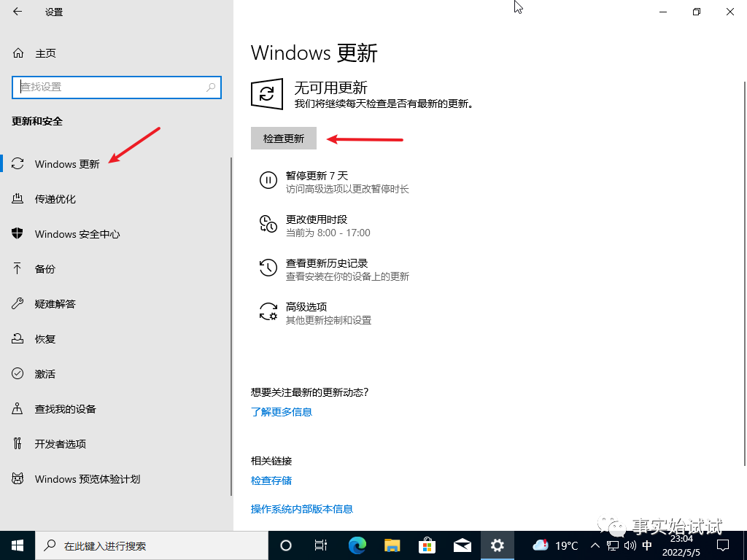The width and height of the screenshot is (747, 560).
Task: Open the volume icon in the system tray
Action: (630, 545)
